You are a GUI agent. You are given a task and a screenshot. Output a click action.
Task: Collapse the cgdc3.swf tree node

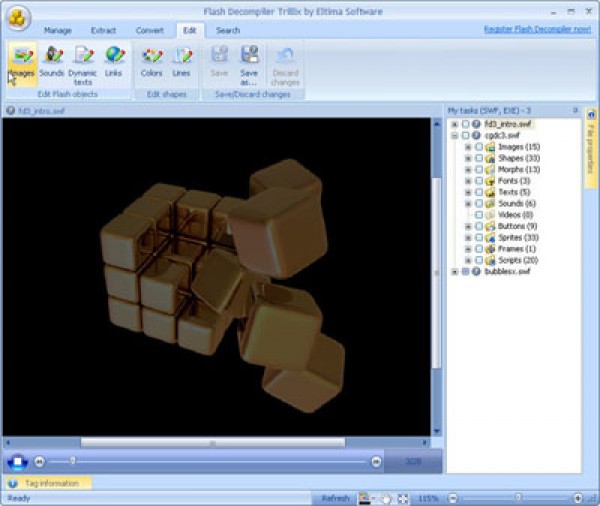coord(455,135)
